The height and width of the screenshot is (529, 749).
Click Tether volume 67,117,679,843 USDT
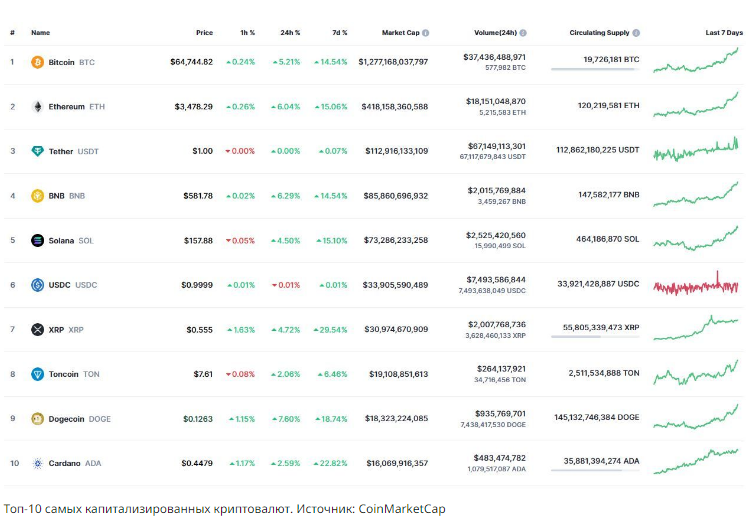click(492, 157)
